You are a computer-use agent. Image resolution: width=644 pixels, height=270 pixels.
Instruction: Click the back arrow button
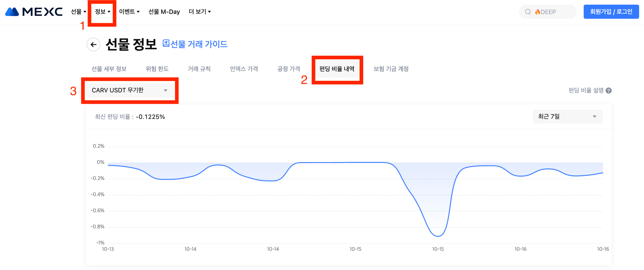pos(93,45)
